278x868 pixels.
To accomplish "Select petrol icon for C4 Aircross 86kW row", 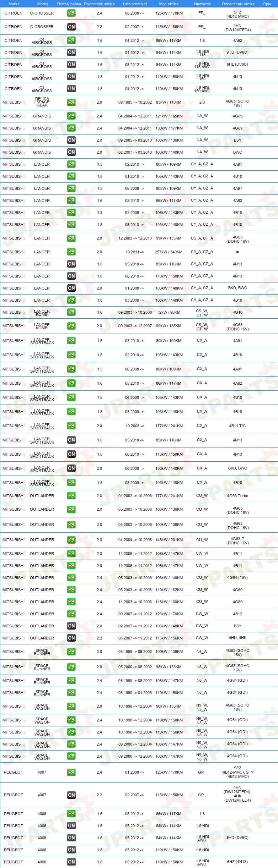I will pyautogui.click(x=71, y=40).
